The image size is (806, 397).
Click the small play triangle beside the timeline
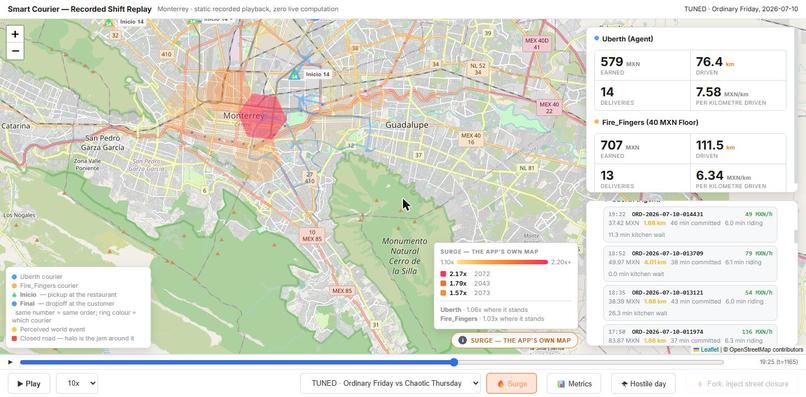(10, 363)
